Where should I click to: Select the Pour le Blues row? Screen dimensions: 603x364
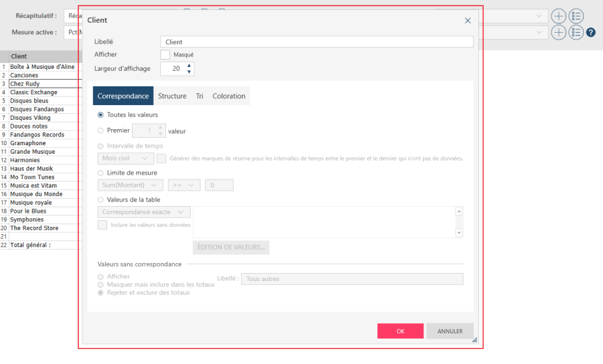click(46, 211)
